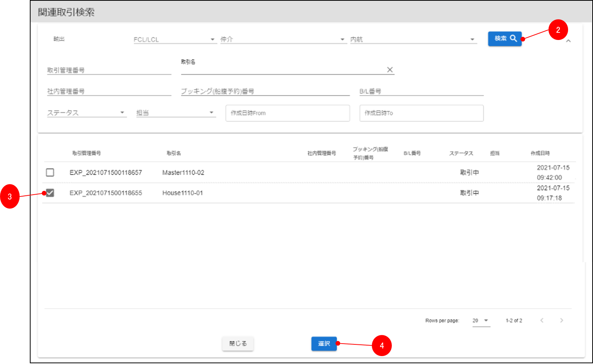This screenshot has height=364, width=593.
Task: Check the Master1110-02 row checkbox
Action: tap(50, 172)
